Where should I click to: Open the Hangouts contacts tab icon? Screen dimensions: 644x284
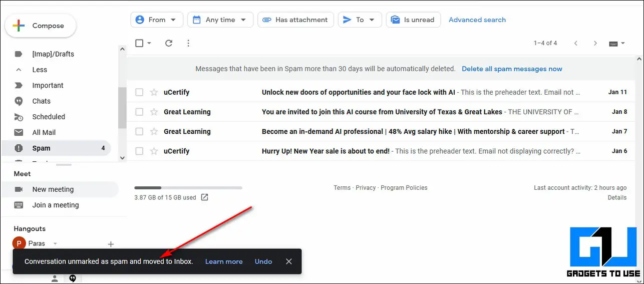pyautogui.click(x=55, y=278)
